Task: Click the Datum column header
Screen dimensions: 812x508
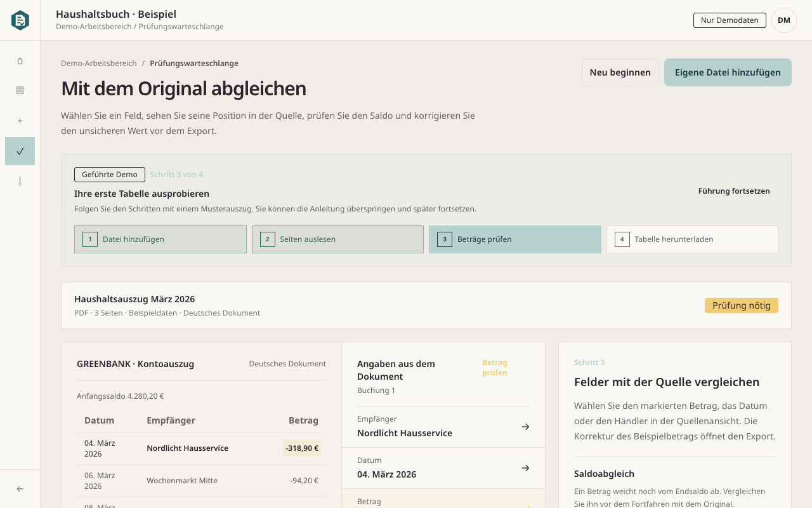Action: pos(100,420)
